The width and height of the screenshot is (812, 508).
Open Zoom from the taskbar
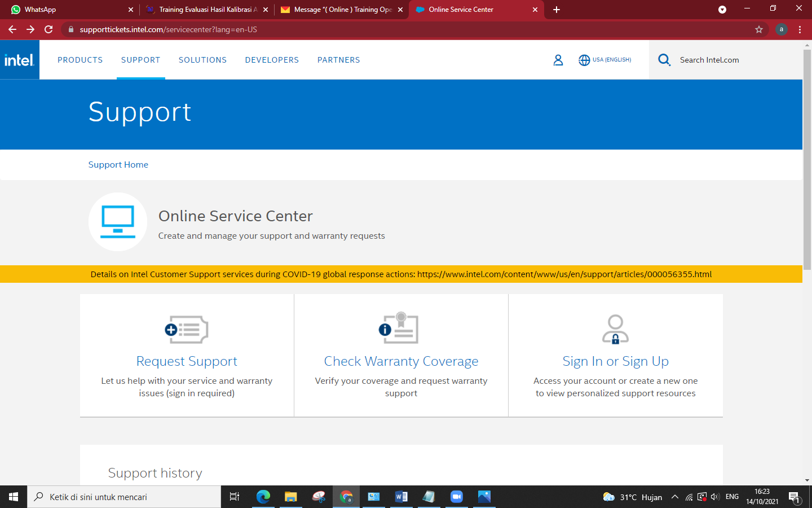click(456, 497)
